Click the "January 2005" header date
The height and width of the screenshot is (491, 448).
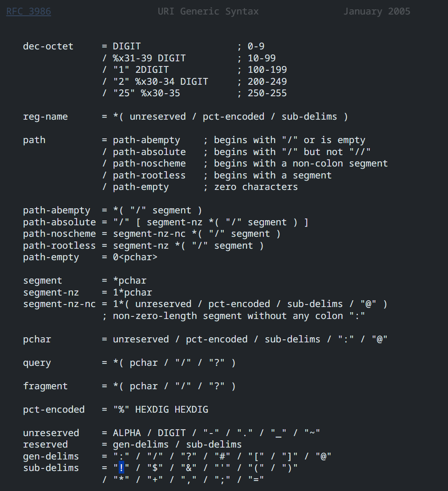click(x=377, y=11)
